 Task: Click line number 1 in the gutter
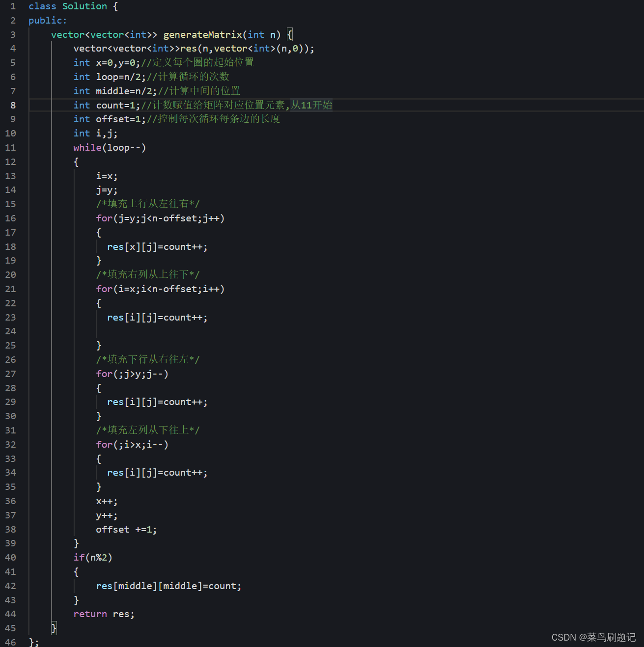pos(13,6)
